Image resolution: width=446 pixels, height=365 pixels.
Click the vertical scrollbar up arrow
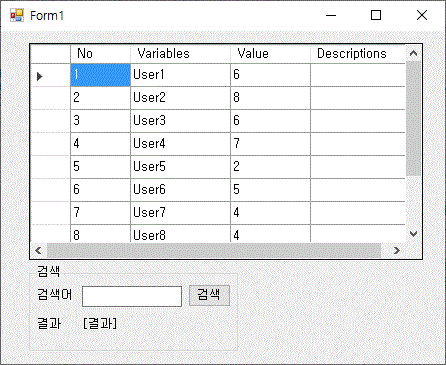(413, 53)
